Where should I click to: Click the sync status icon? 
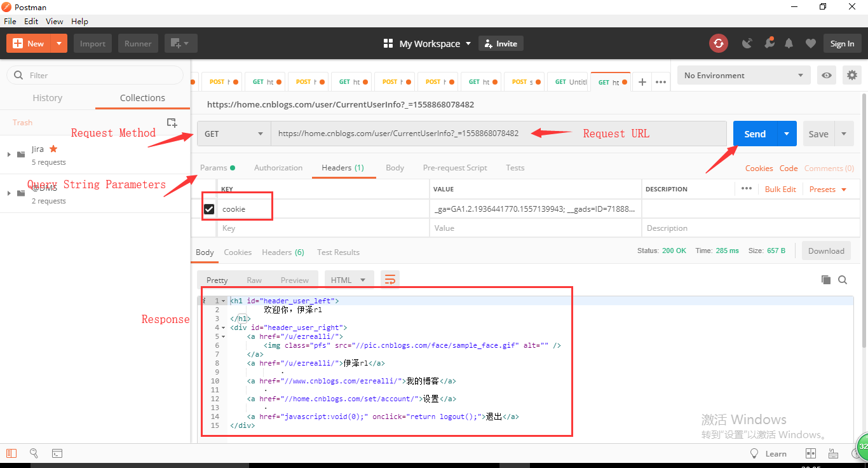pyautogui.click(x=719, y=43)
